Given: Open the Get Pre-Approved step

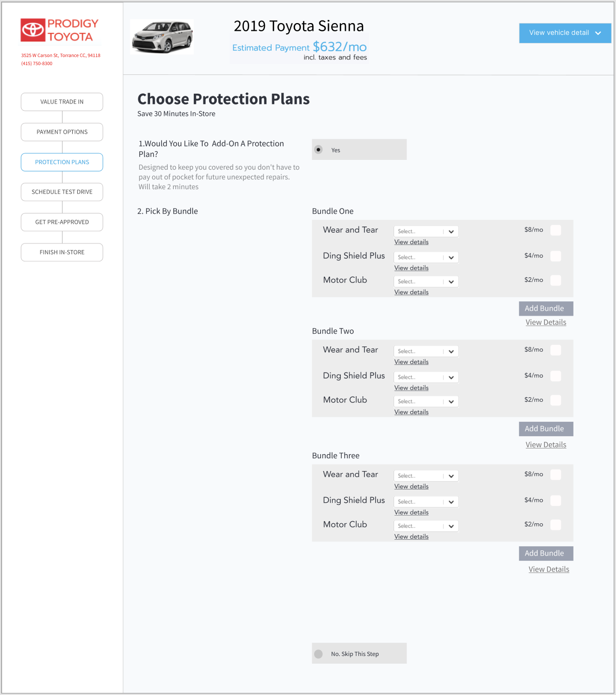Looking at the screenshot, I should pos(62,222).
